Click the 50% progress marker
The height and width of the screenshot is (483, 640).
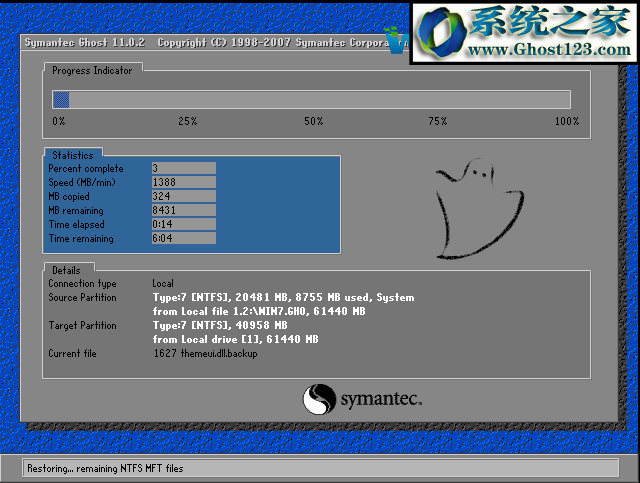pyautogui.click(x=313, y=121)
